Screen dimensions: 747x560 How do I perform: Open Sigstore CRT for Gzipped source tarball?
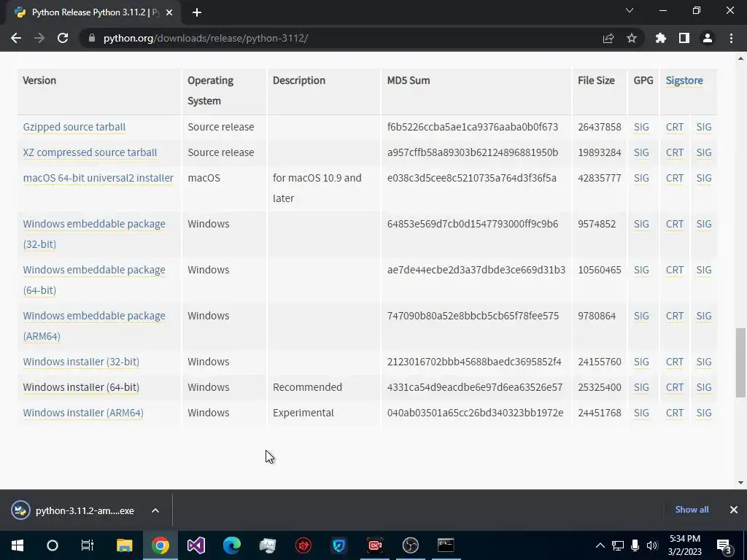pos(675,127)
